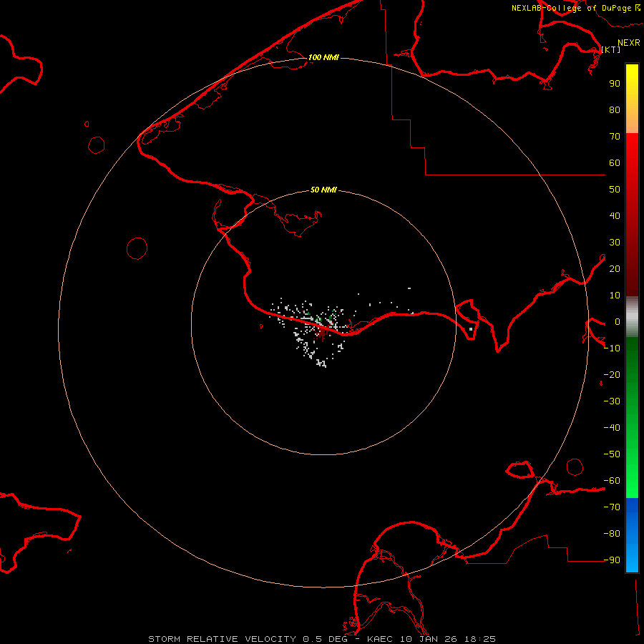644x644 pixels.
Task: Select the -60 value on the velocity scale
Action: coord(612,481)
